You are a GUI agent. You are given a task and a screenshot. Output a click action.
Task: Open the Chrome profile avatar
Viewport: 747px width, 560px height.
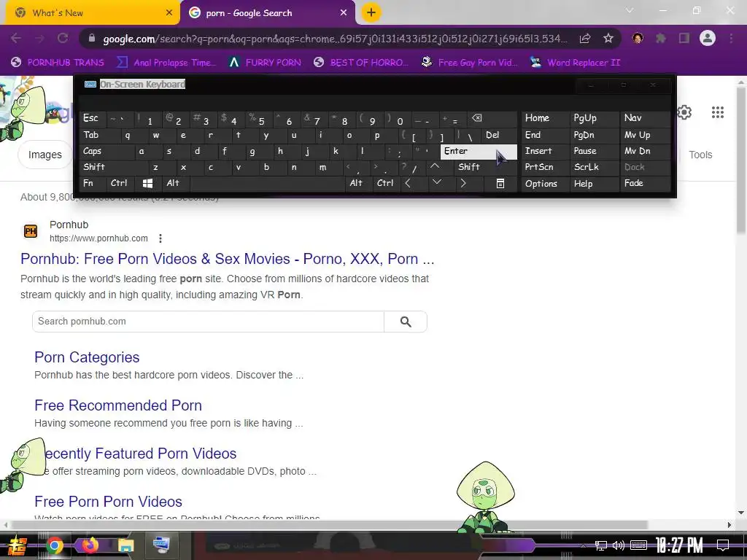point(708,38)
